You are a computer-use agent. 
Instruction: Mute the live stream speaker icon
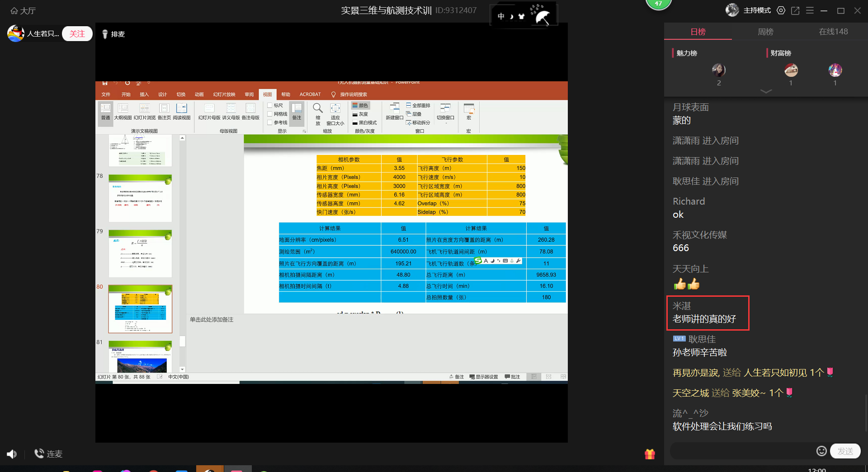pyautogui.click(x=11, y=454)
